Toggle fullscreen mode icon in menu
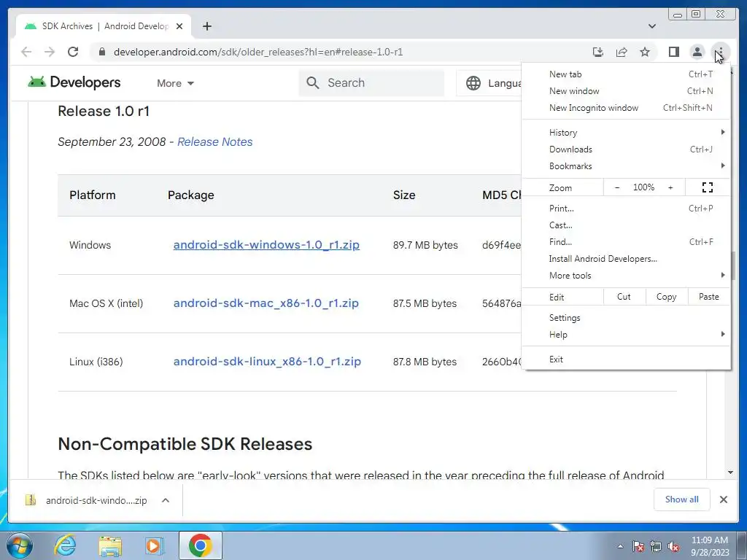The image size is (747, 560). pyautogui.click(x=708, y=187)
